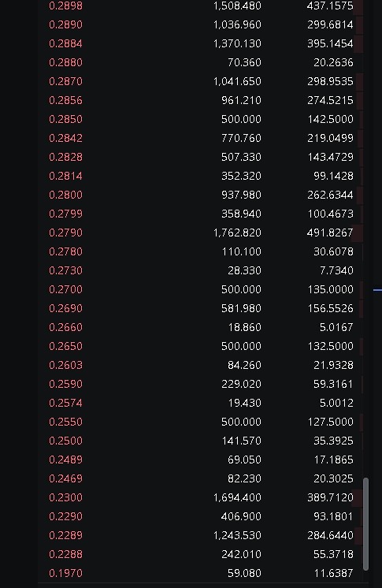Click the 0.2898 price row
Viewport: 382px width, 588px height.
pos(201,6)
